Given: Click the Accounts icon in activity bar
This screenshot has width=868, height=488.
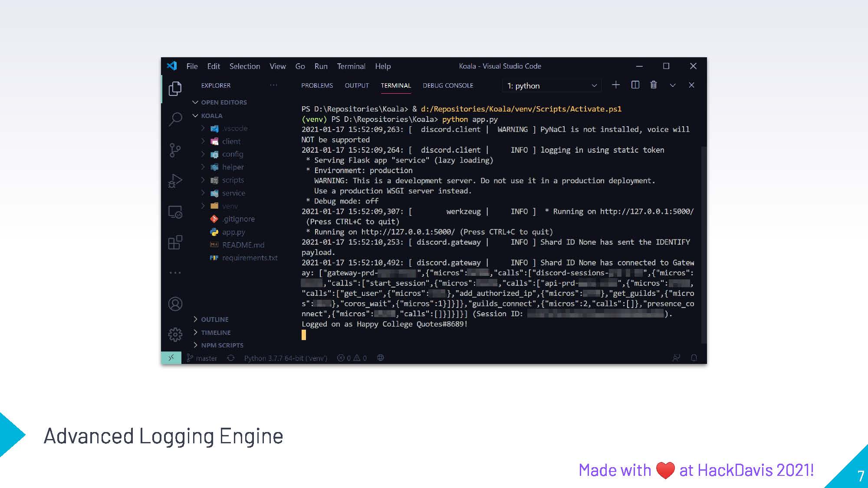Looking at the screenshot, I should click(175, 304).
